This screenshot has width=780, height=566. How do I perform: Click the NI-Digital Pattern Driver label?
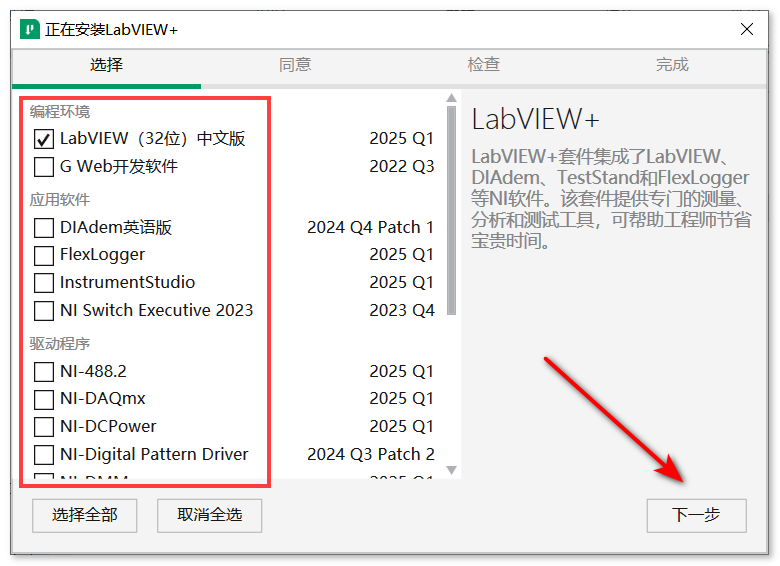click(154, 454)
